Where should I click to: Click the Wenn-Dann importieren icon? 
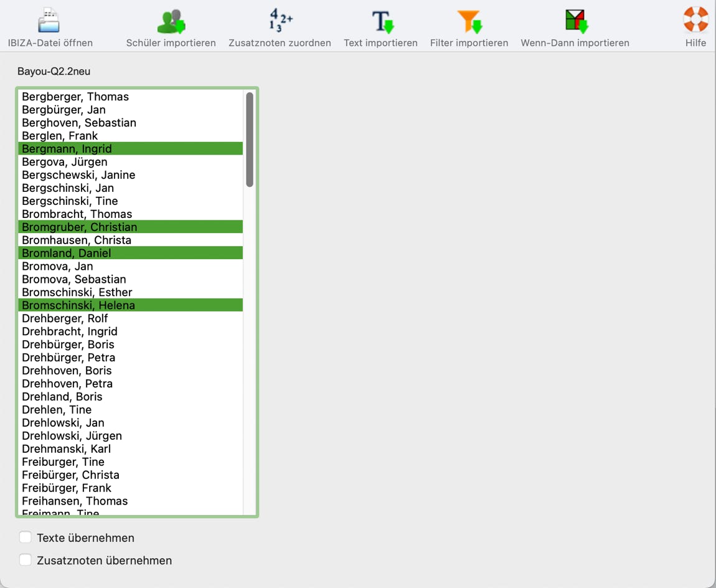575,21
